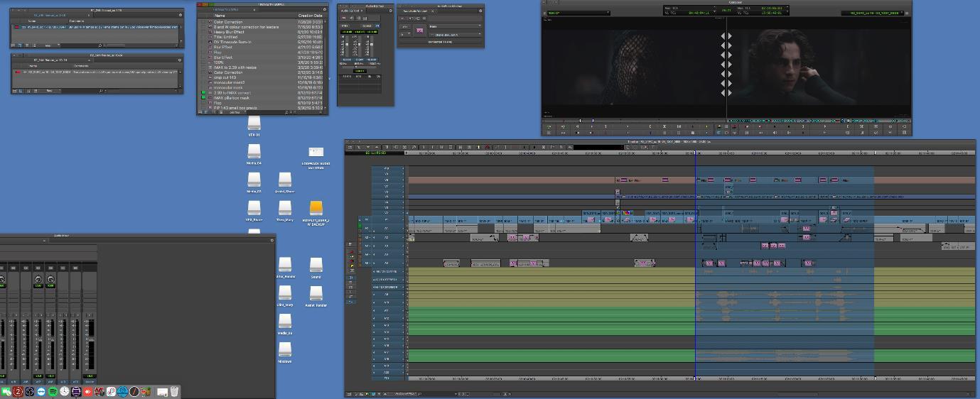Sort bin by Name column header

point(220,16)
